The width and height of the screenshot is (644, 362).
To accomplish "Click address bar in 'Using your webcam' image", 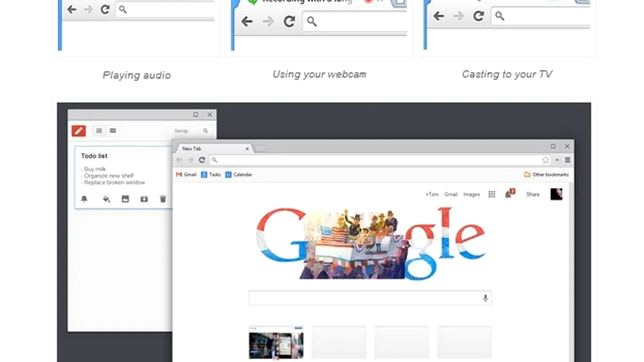I will tap(355, 21).
